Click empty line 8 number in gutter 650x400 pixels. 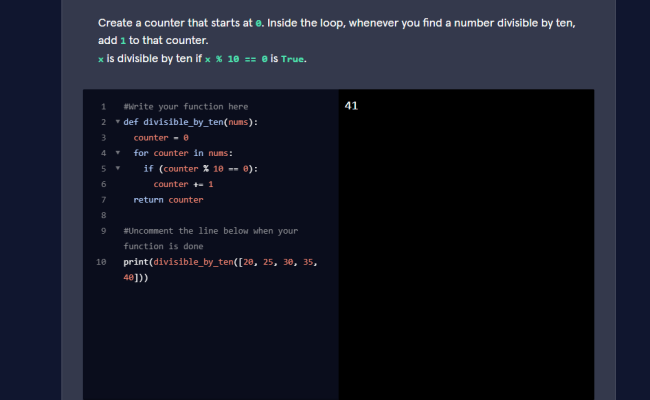pyautogui.click(x=104, y=215)
